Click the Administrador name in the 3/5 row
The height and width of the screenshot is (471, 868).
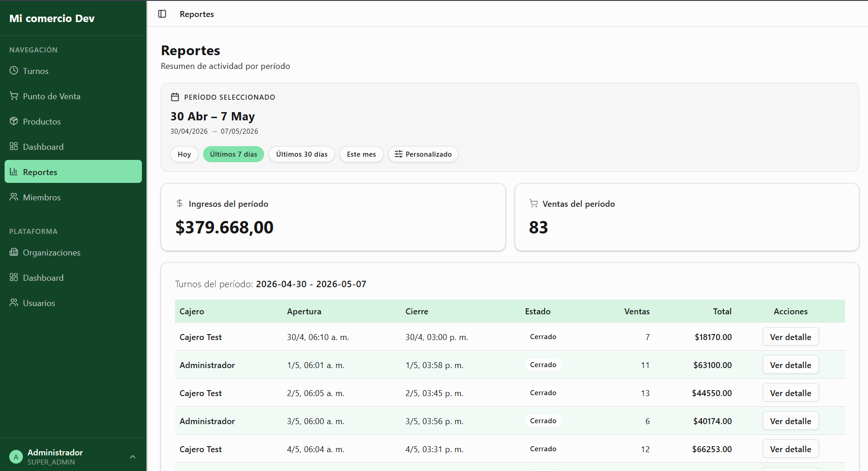[207, 421]
